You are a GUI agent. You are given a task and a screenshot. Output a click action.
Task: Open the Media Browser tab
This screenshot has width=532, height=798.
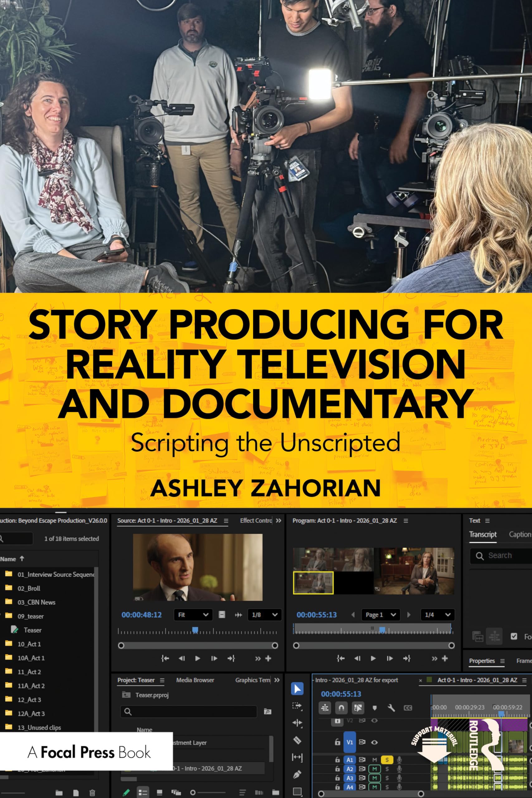195,680
